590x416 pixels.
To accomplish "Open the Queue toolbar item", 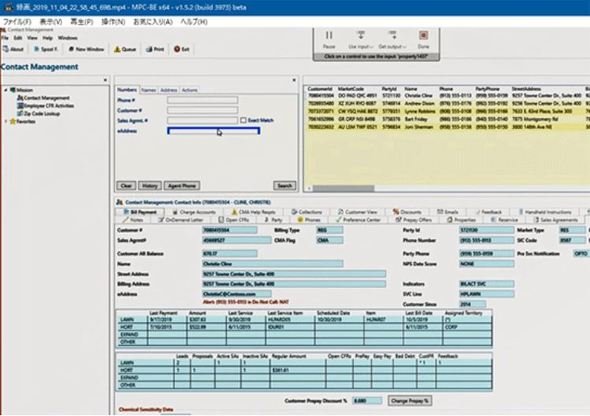I will point(125,49).
